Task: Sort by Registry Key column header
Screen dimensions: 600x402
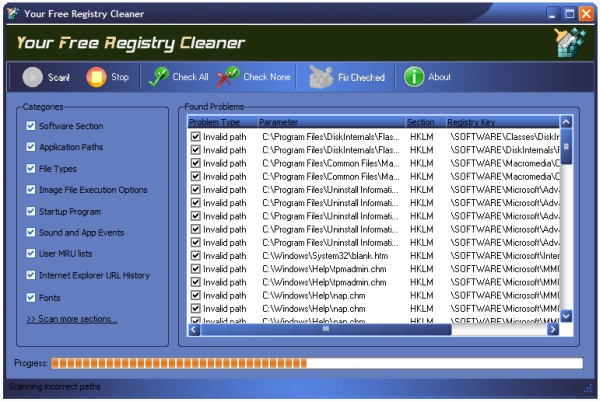Action: click(502, 122)
